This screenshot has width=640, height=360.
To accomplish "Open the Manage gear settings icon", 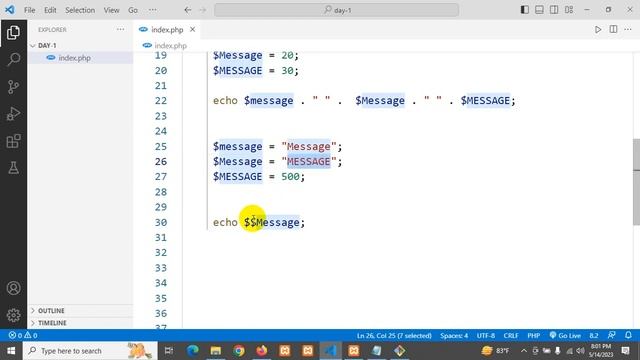I will coord(13,315).
